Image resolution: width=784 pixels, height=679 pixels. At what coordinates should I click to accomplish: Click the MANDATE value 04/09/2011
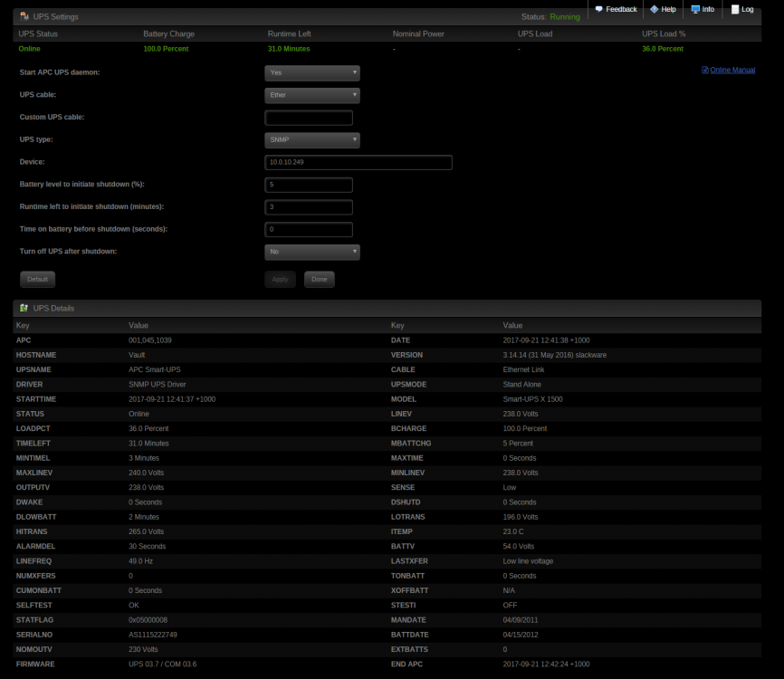coord(521,620)
